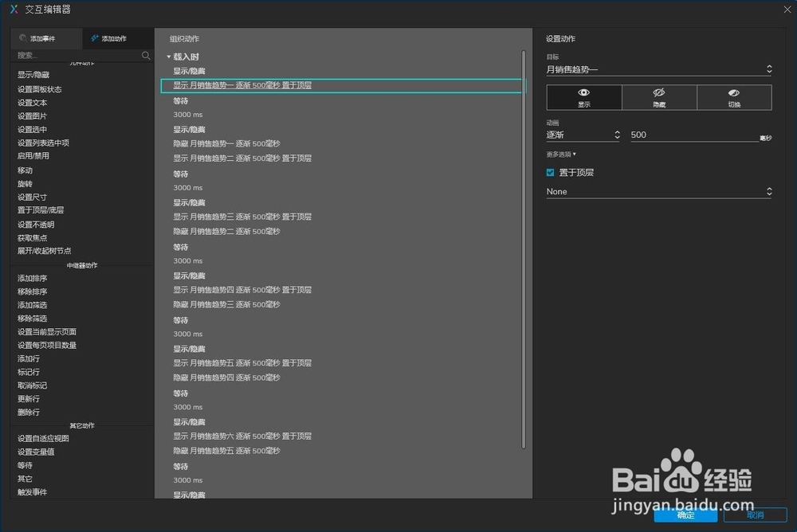Open the None dropdown
The image size is (797, 532).
(x=659, y=192)
